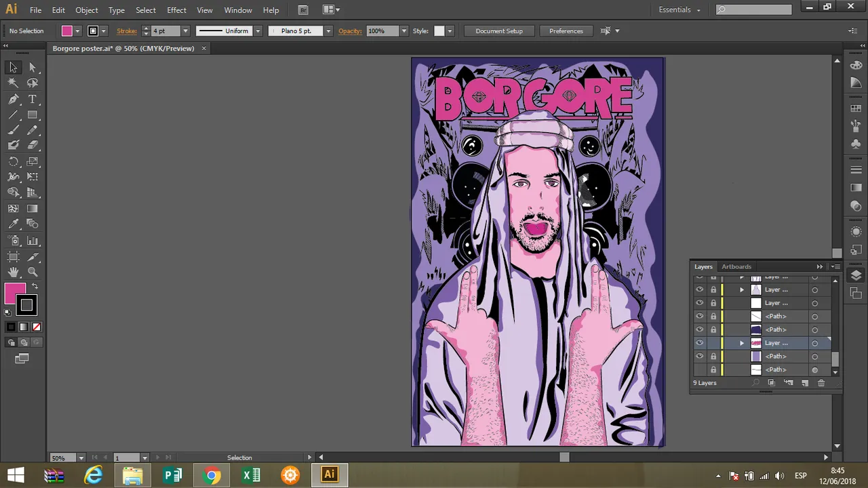Hide the highlighted pink Layer row
The width and height of the screenshot is (868, 488).
click(x=699, y=343)
